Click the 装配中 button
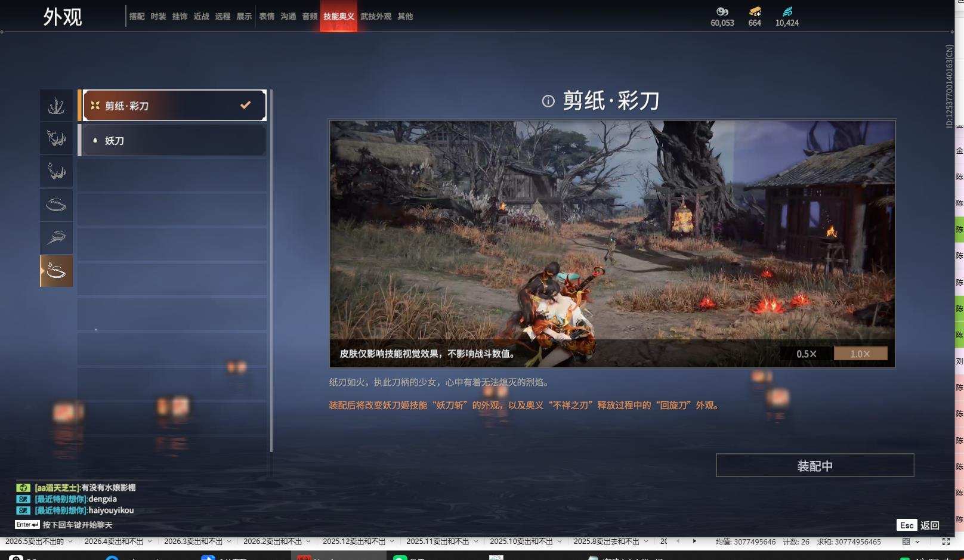This screenshot has width=964, height=560. click(815, 466)
